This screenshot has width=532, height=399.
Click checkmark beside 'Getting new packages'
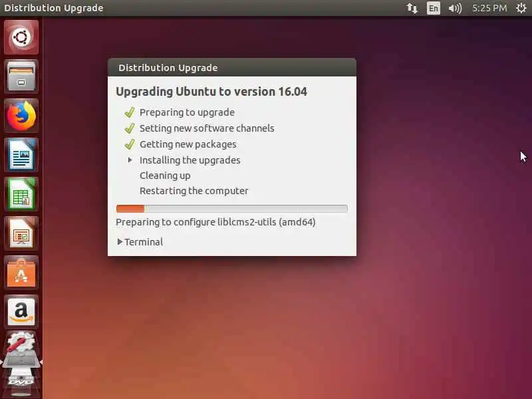[129, 144]
